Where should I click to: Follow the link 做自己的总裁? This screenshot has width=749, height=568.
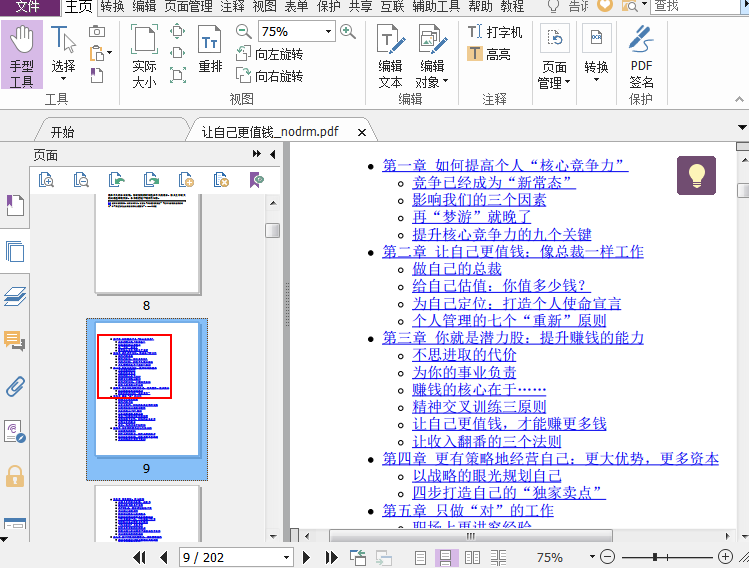(x=457, y=269)
